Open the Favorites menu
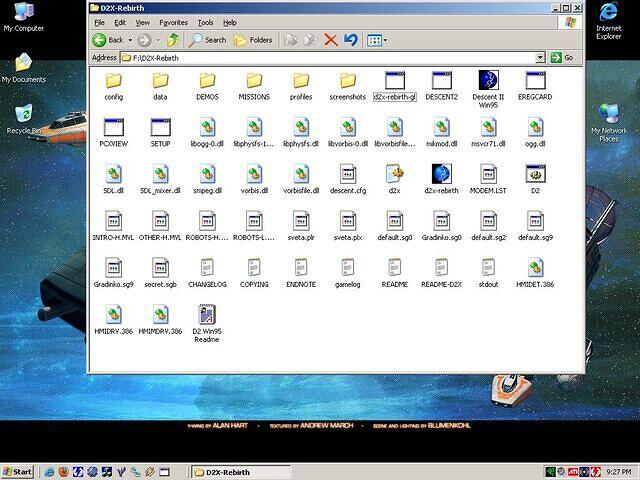 pos(173,22)
